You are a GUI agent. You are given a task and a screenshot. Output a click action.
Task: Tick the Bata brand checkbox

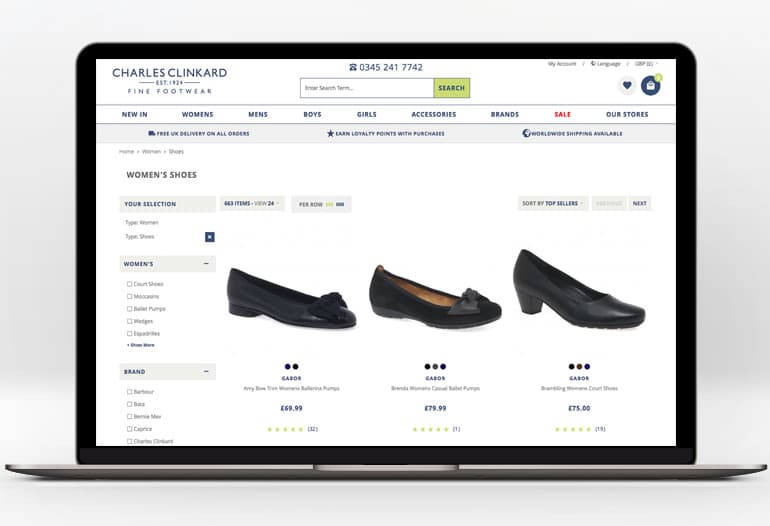(x=130, y=404)
